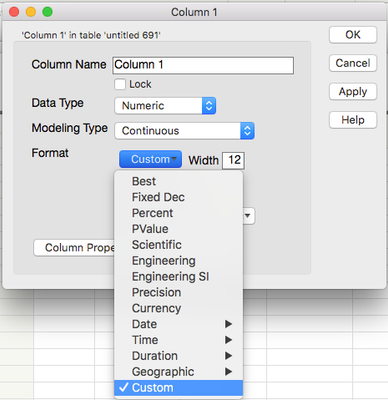
Task: Open the Geographic format submenu arrow
Action: [x=228, y=372]
